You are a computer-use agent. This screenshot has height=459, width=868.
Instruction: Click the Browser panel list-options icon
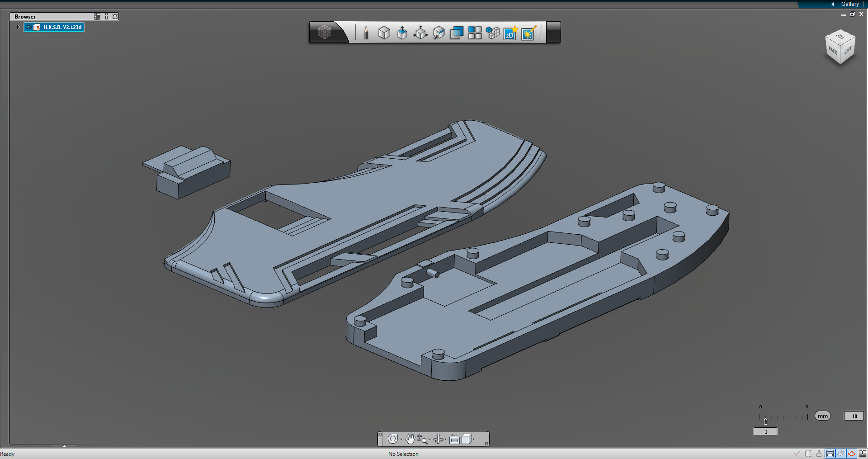(98, 16)
